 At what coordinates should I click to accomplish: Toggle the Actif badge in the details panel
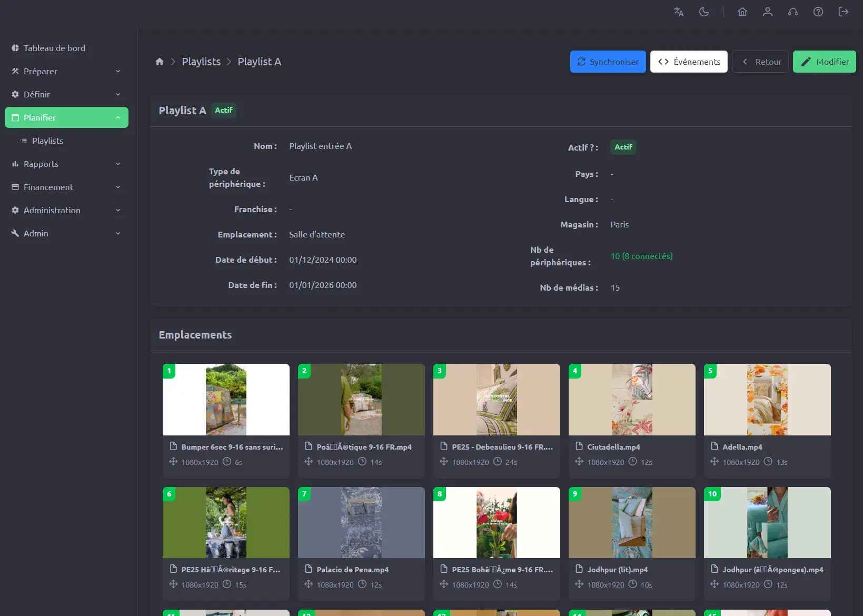[623, 147]
